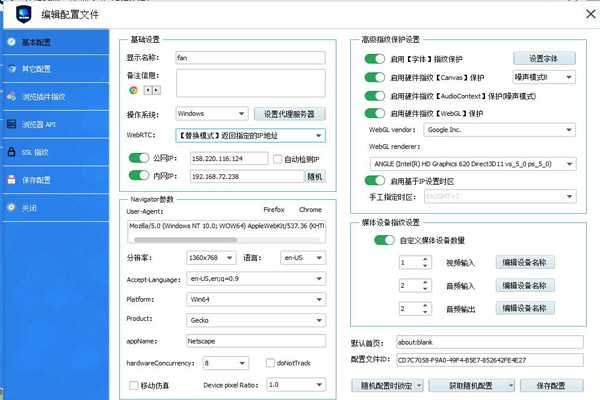Image resolution: width=600 pixels, height=400 pixels.
Task: Click the appName field containing Netscape
Action: pyautogui.click(x=256, y=341)
